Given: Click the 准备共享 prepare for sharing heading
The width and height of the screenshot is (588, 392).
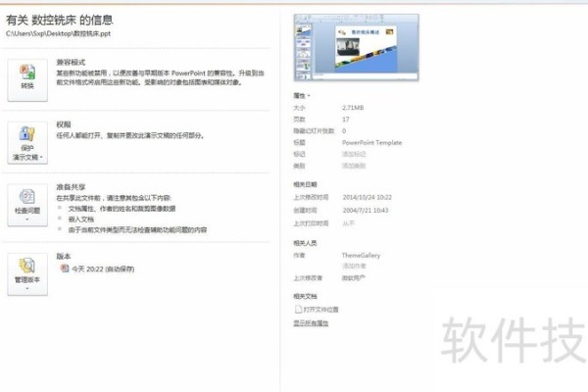Looking at the screenshot, I should pyautogui.click(x=71, y=187).
